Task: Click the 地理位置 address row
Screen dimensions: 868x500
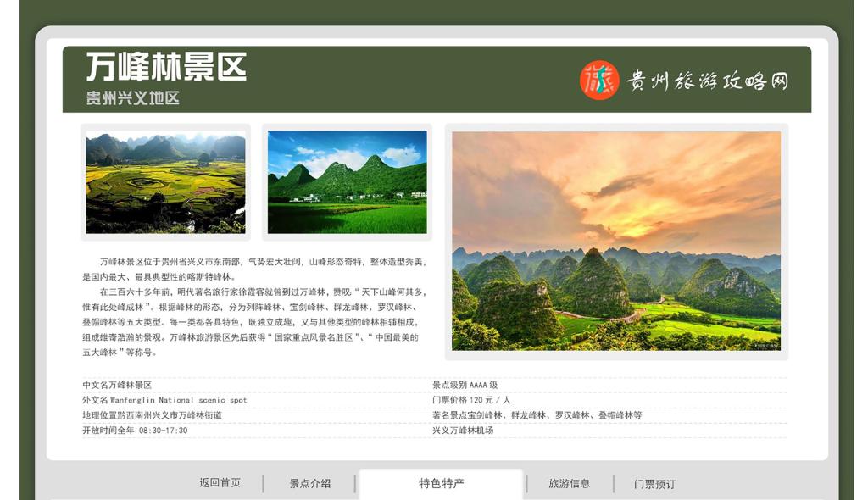Action: pos(152,415)
